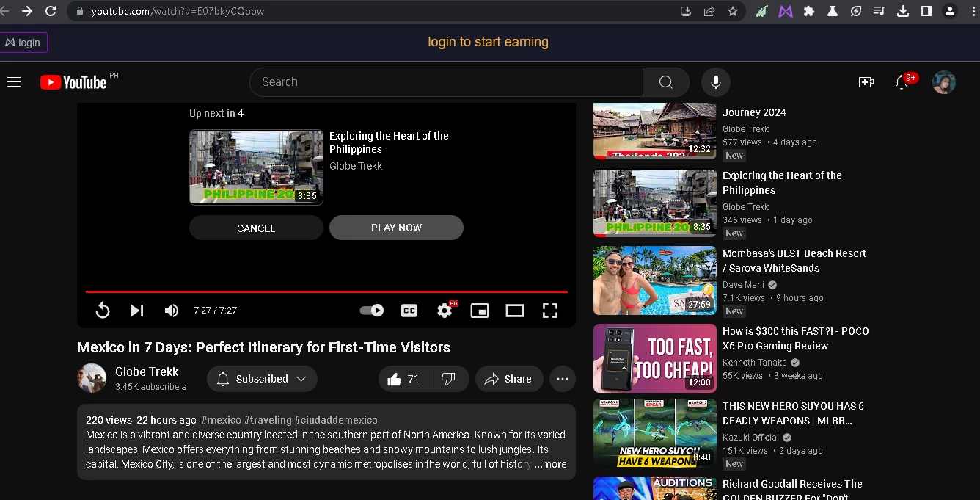Like the video with thumbs up
Image resolution: width=980 pixels, height=500 pixels.
[403, 379]
